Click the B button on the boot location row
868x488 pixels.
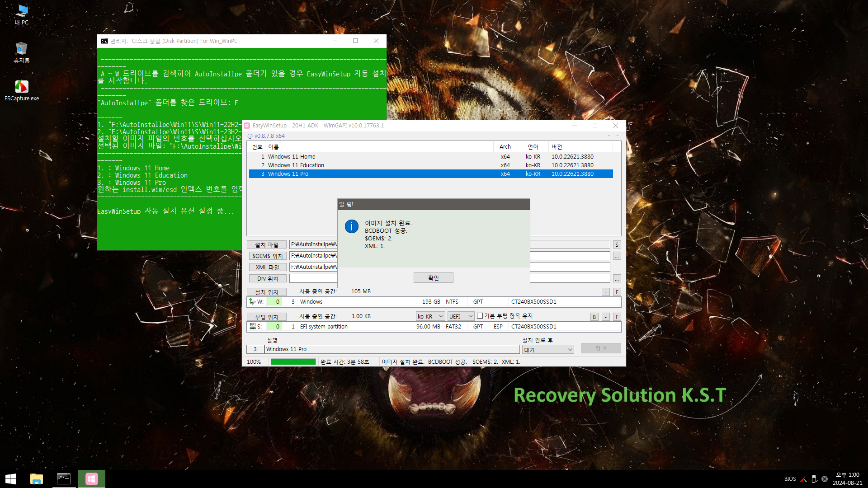[594, 317]
